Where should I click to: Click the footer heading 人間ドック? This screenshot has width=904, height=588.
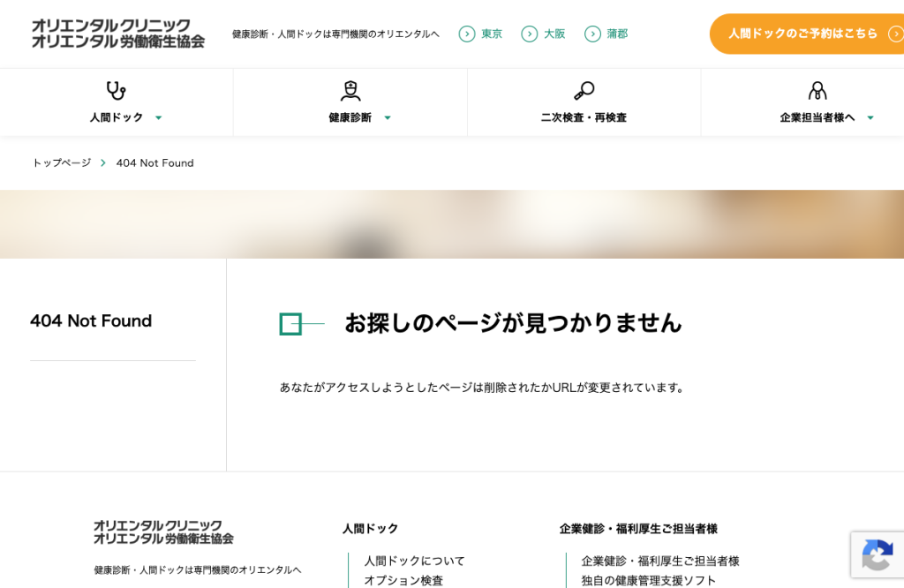[x=370, y=529]
